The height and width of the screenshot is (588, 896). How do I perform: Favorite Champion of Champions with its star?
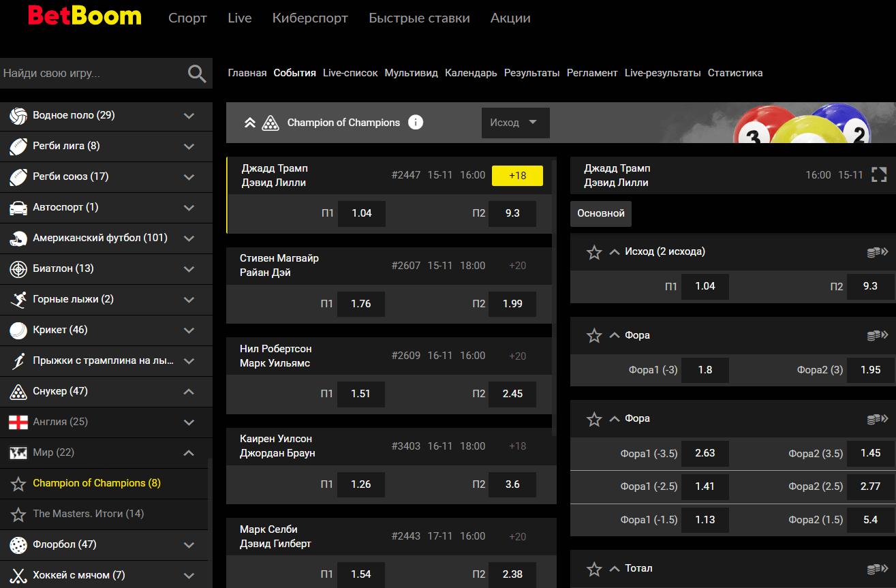point(18,484)
